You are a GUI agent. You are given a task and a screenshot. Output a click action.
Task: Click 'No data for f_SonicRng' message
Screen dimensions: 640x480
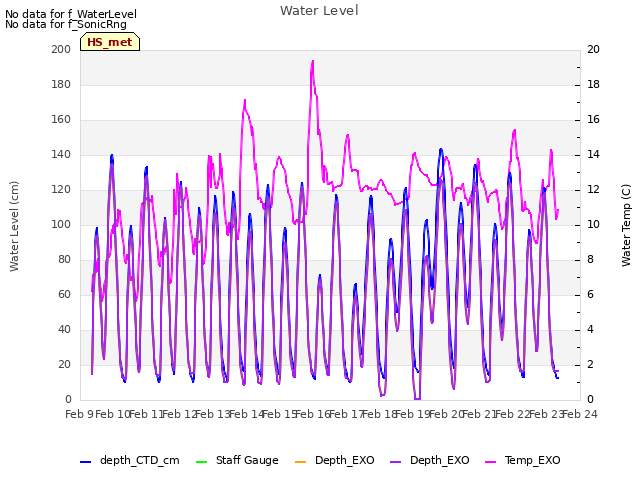pos(66,24)
